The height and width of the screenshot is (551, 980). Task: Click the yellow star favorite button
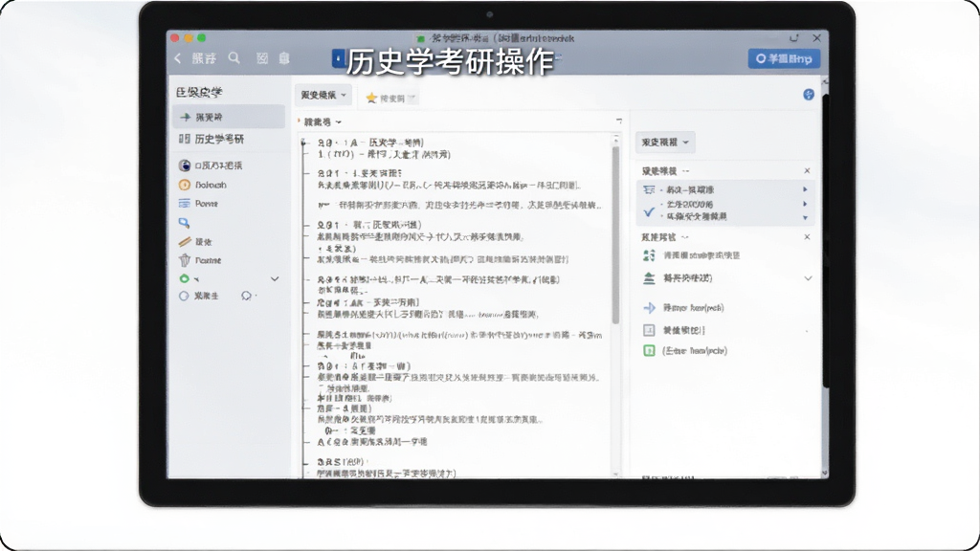tap(371, 99)
